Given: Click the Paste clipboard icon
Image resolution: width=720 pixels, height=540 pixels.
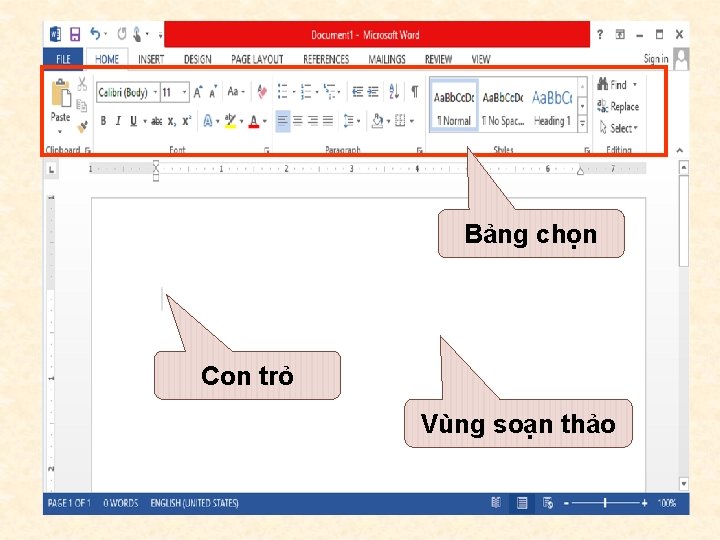Looking at the screenshot, I should tap(61, 93).
